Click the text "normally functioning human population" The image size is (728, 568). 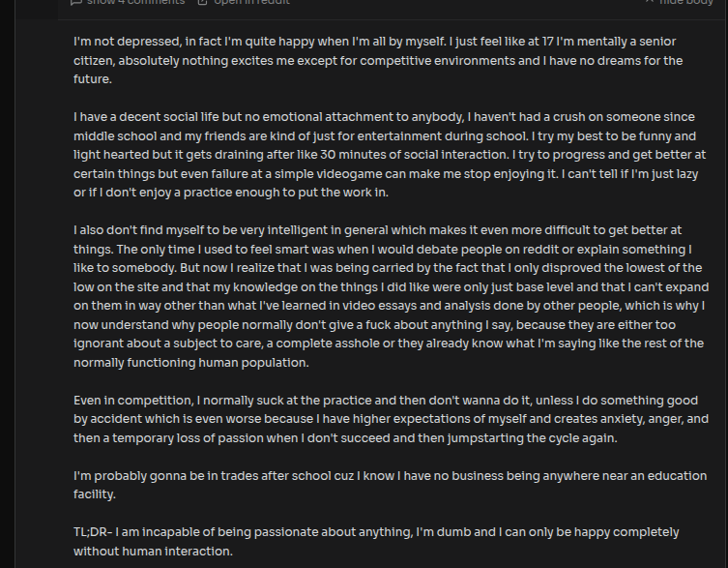click(191, 363)
